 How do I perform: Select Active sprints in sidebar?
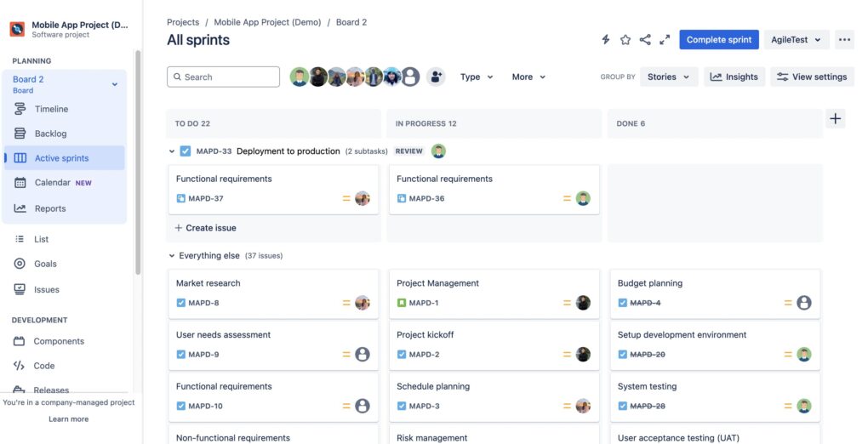(64, 157)
